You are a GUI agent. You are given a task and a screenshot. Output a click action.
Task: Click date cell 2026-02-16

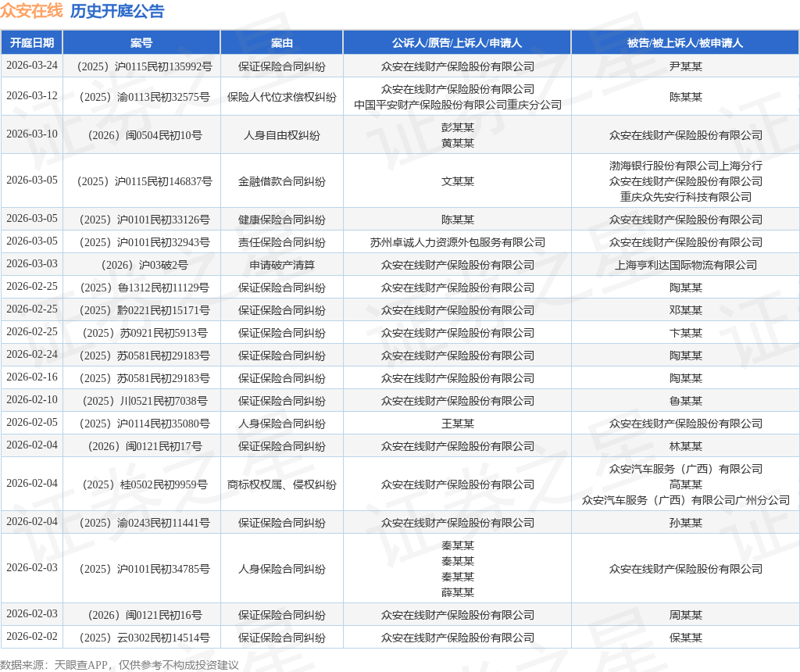pyautogui.click(x=31, y=377)
